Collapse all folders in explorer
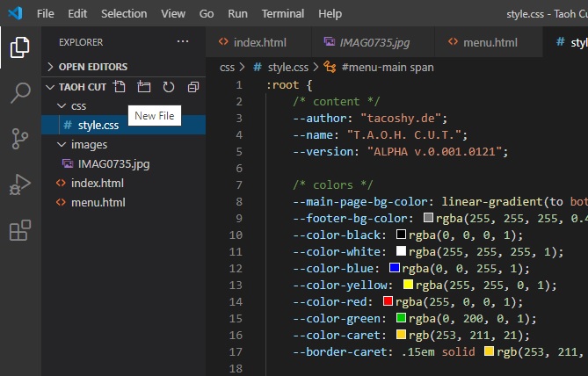588x376 pixels. pos(193,87)
